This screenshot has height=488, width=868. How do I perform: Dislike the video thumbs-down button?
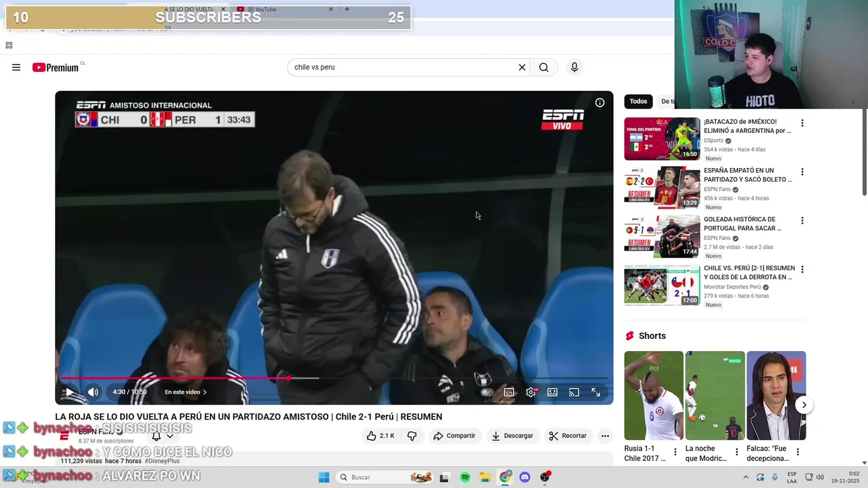(x=412, y=436)
